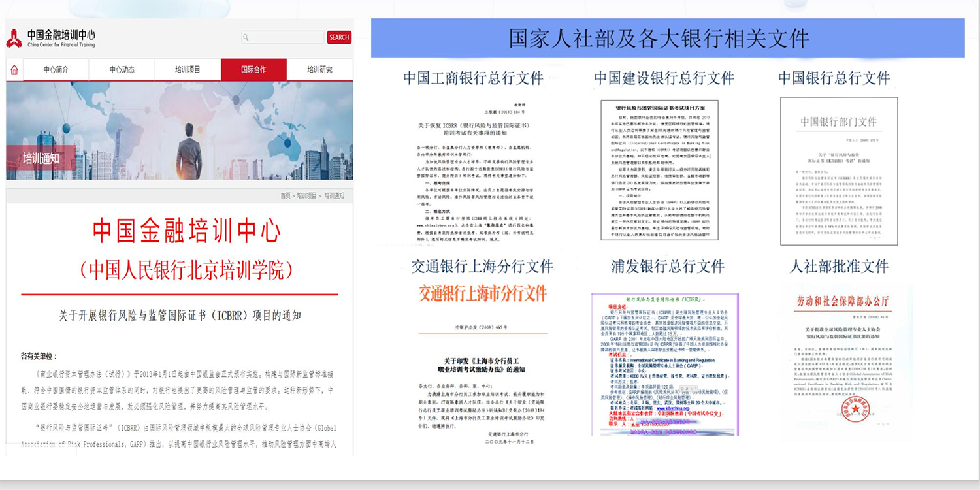Screen dimensions: 980x490
Task: Open the 建设银行 document thumbnail
Action: click(659, 171)
